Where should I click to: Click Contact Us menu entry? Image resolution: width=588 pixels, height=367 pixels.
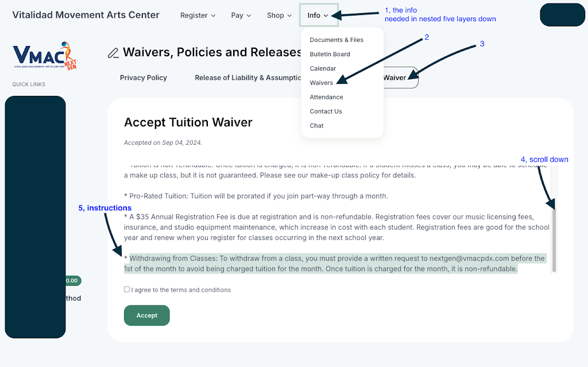(x=326, y=111)
